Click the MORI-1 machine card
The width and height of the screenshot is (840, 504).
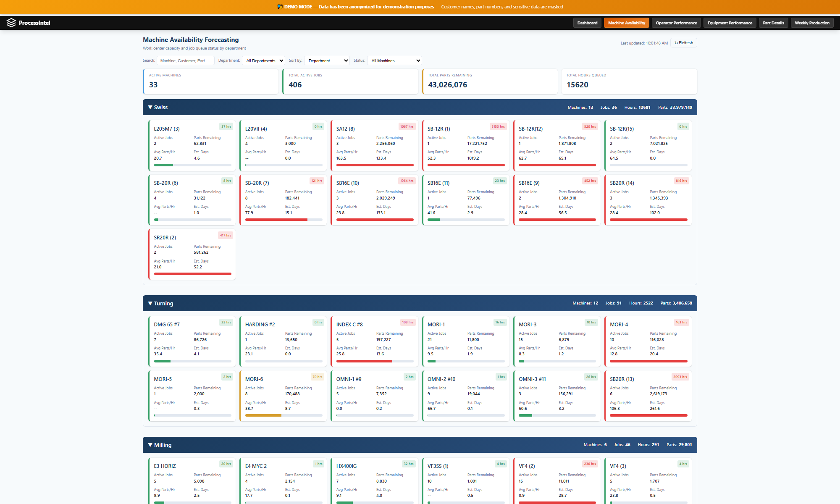pyautogui.click(x=466, y=341)
